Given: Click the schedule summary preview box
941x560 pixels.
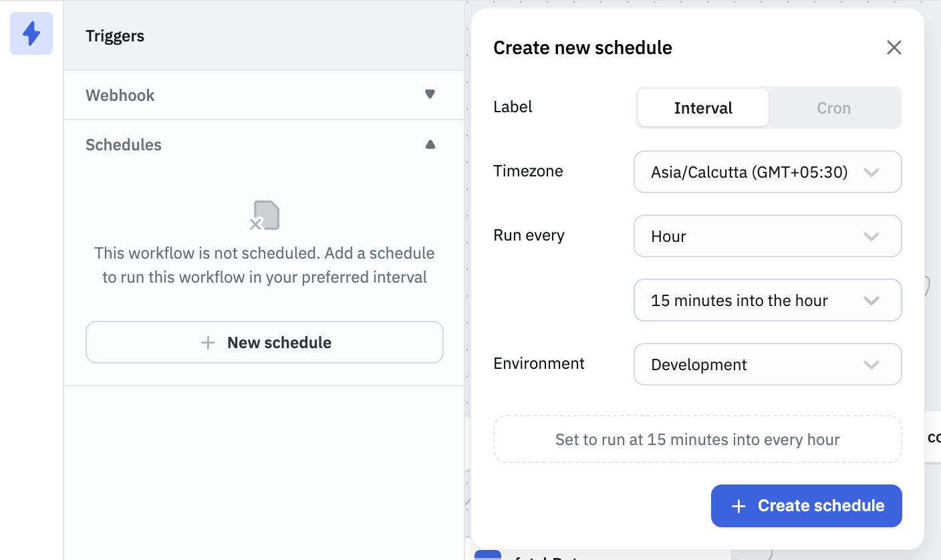Looking at the screenshot, I should [697, 439].
